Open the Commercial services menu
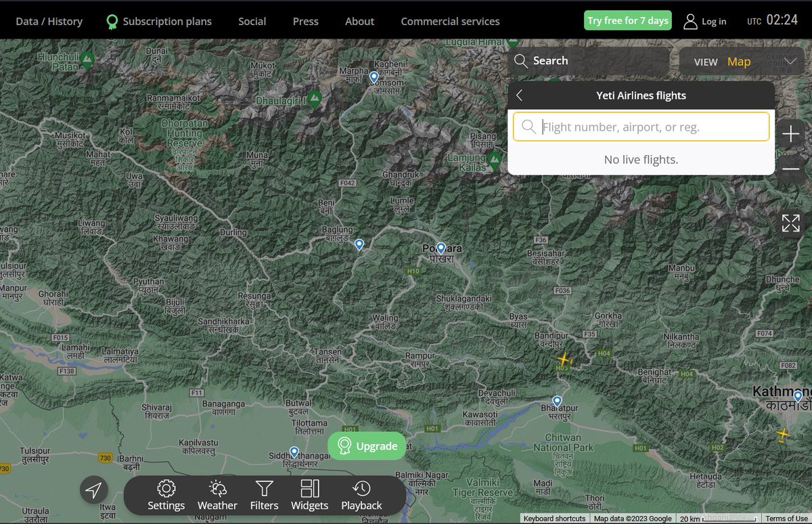 [x=449, y=21]
